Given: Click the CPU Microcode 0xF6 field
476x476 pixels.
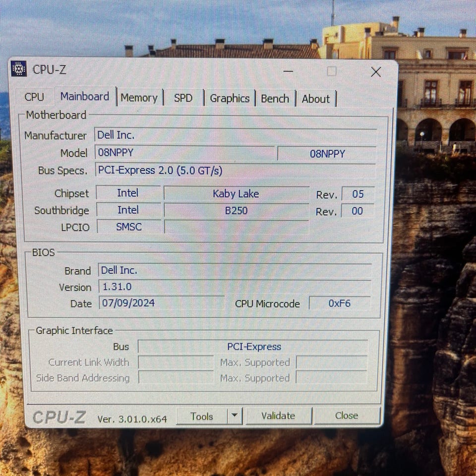Looking at the screenshot, I should coord(339,303).
